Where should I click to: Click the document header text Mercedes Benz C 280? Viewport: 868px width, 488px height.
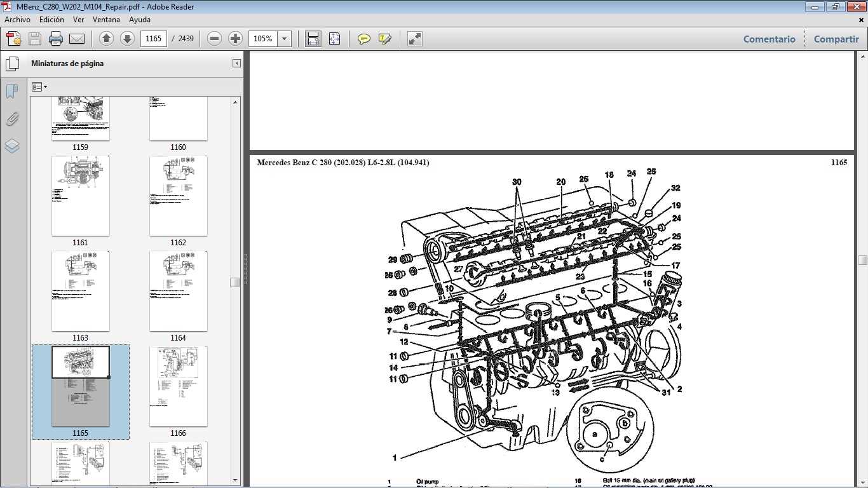pos(343,163)
